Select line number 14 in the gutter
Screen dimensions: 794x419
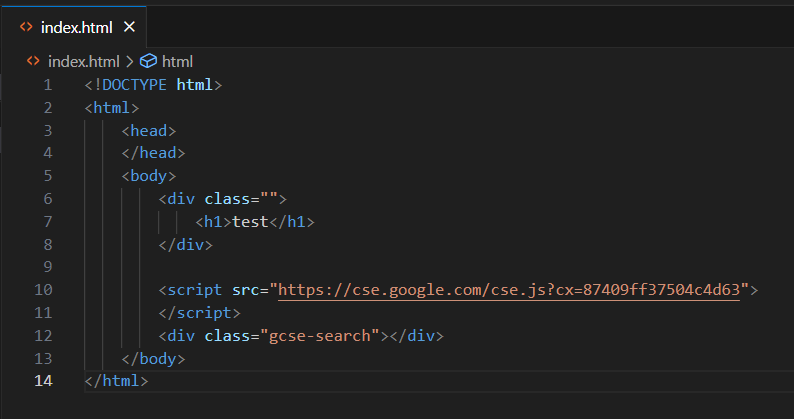coord(42,381)
